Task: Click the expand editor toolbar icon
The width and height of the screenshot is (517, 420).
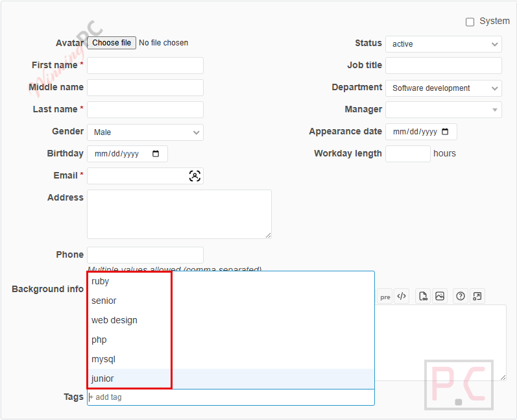Action: [477, 296]
